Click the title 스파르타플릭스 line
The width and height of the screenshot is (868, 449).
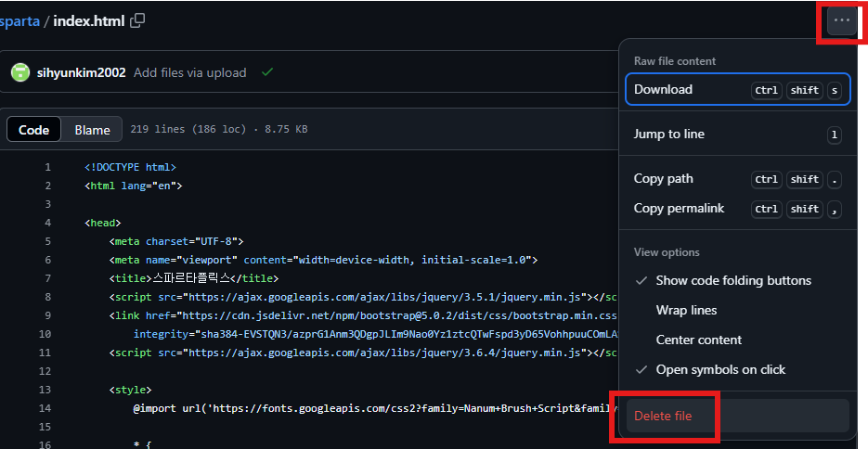(194, 278)
